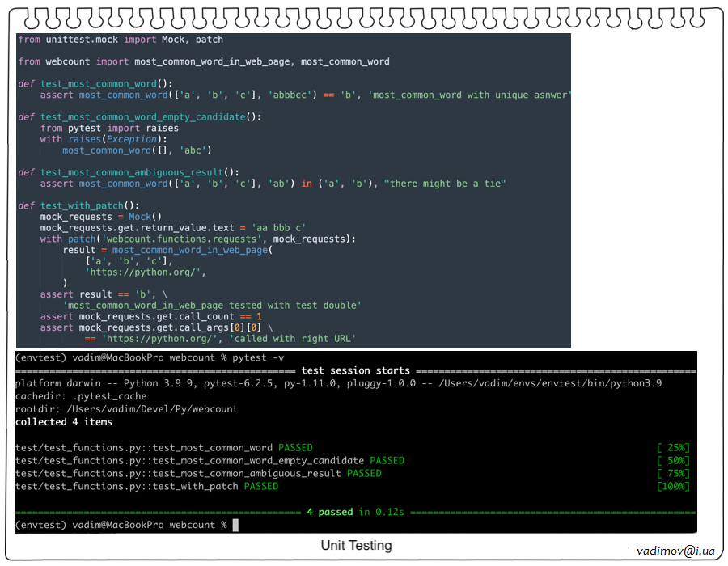Click 'def test_most_common_word_empty_candidate():' line
Image resolution: width=728 pixels, height=566 pixels.
pyautogui.click(x=140, y=117)
